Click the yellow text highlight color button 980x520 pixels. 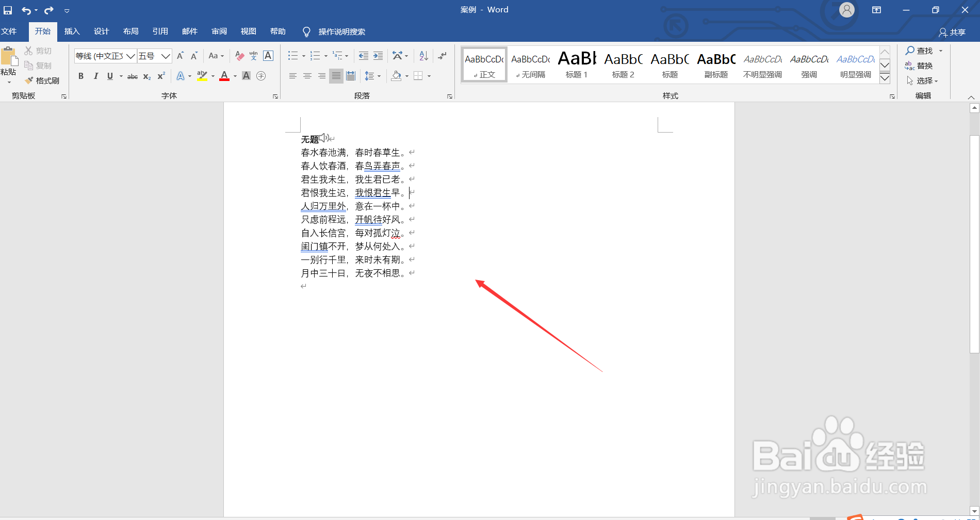(202, 76)
